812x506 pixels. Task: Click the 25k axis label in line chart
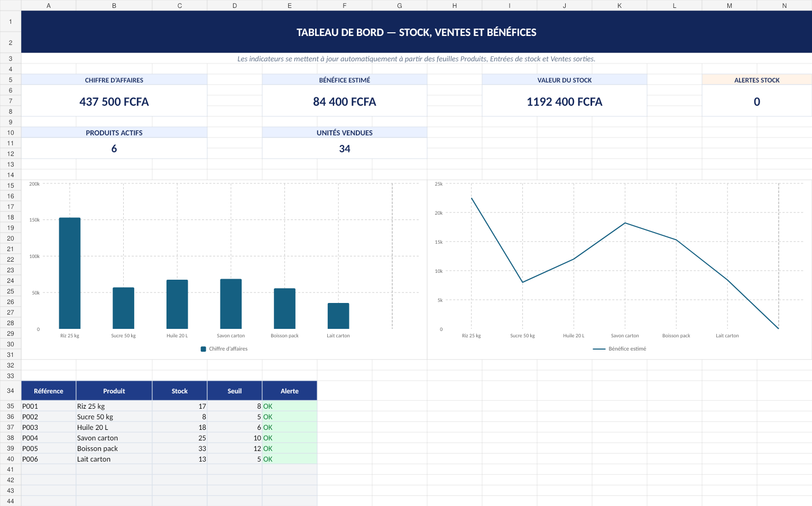pyautogui.click(x=439, y=184)
